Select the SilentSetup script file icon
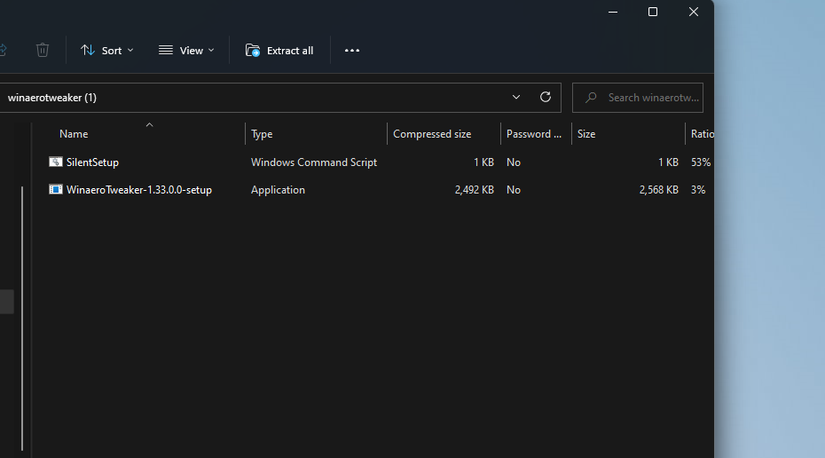 (56, 162)
